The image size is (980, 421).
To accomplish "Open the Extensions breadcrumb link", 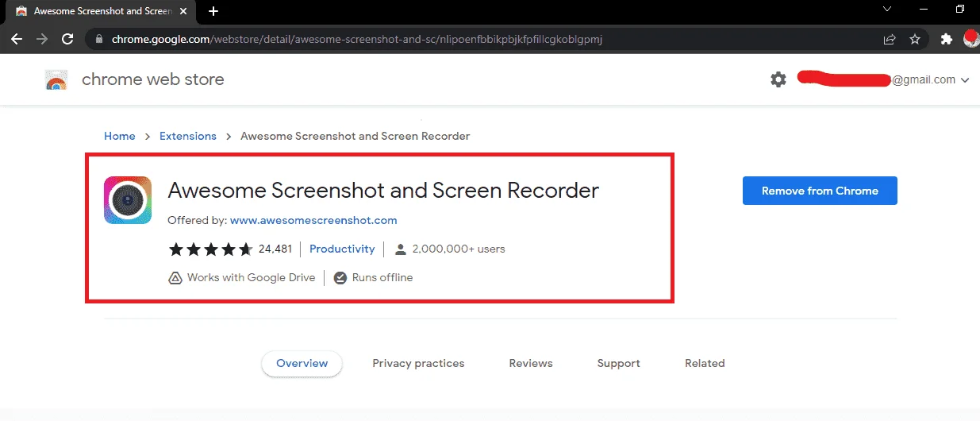I will (188, 137).
